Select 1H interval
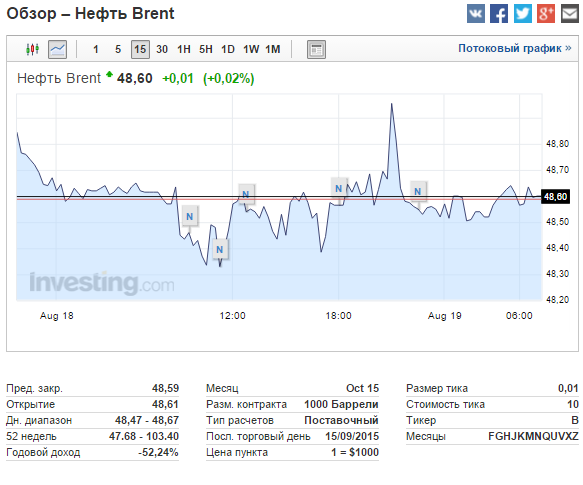The image size is (583, 485). point(184,49)
